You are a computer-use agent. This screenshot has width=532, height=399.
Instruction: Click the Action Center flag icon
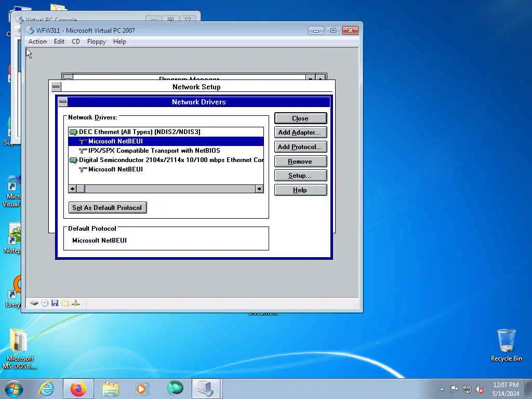[x=454, y=389]
